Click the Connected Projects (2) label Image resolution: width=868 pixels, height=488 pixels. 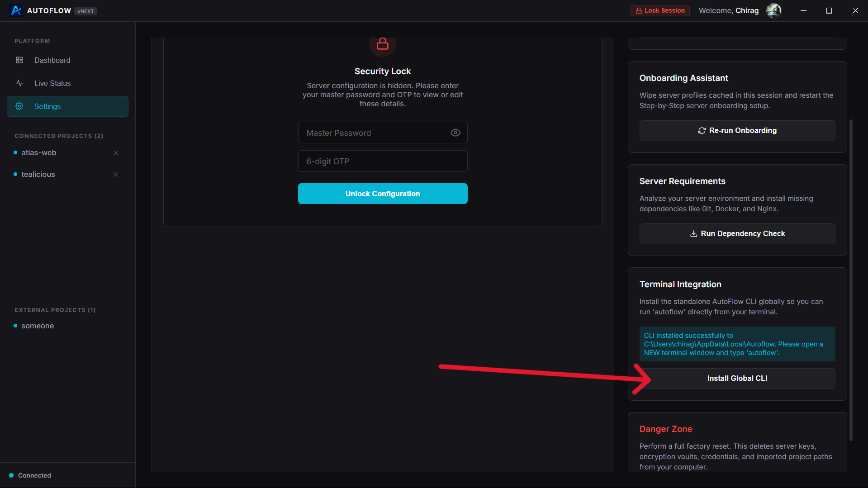(x=59, y=136)
